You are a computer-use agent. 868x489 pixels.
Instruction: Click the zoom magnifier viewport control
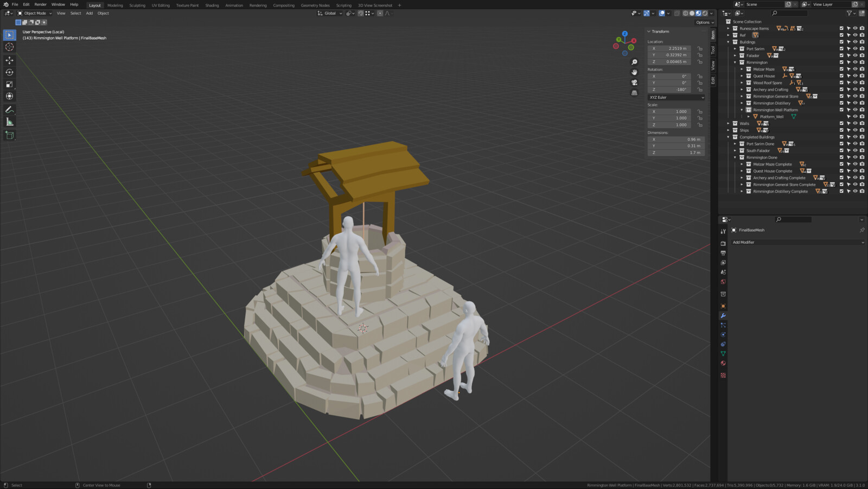pos(634,62)
